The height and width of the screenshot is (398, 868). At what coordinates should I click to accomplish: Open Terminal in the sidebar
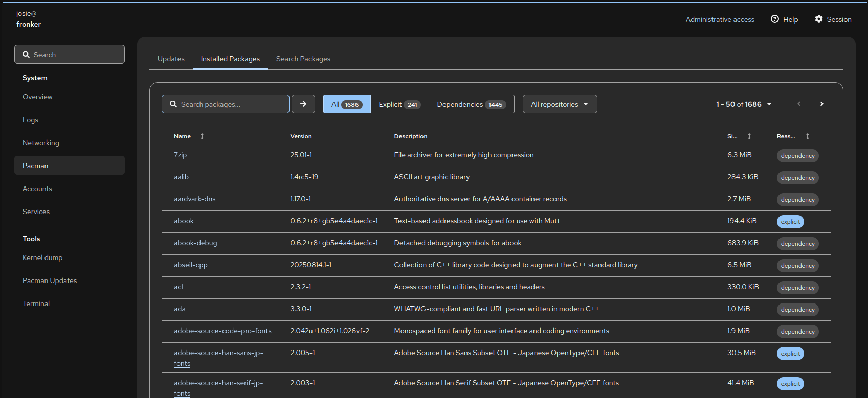[x=36, y=303]
